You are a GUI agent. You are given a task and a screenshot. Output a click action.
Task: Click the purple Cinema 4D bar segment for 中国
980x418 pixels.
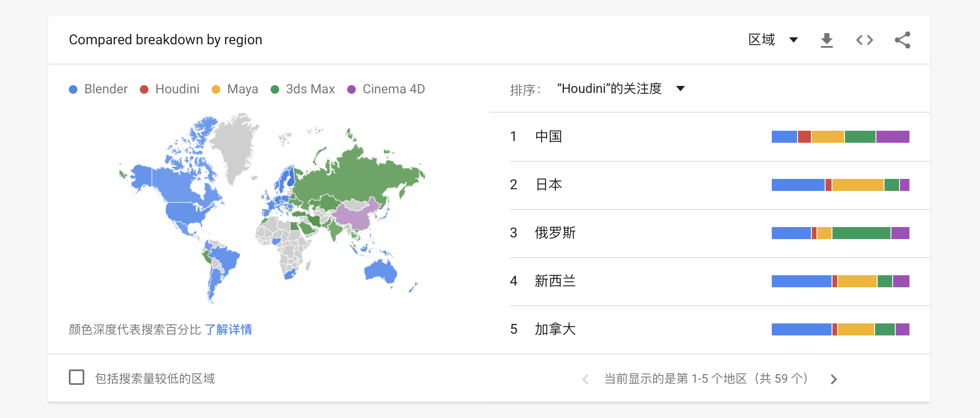point(893,137)
